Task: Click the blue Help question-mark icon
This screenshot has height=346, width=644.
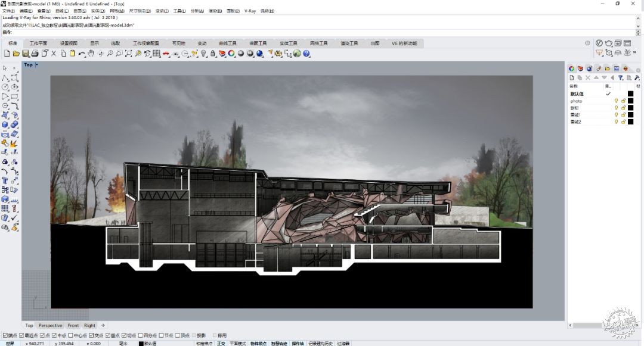Action: (306, 53)
